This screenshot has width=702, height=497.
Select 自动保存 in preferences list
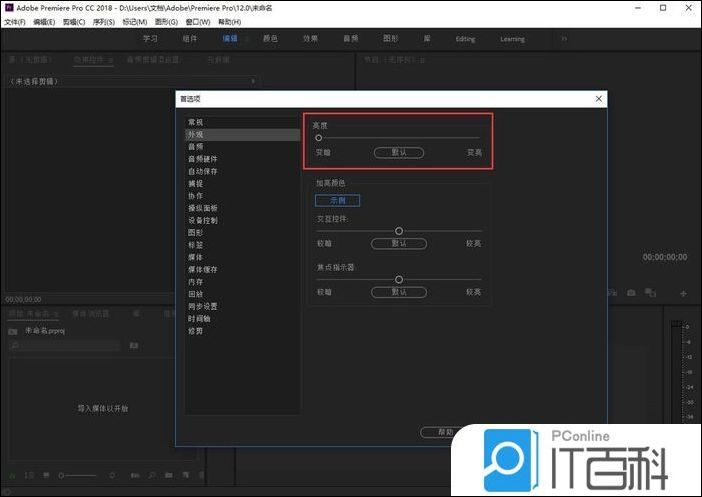tap(203, 171)
